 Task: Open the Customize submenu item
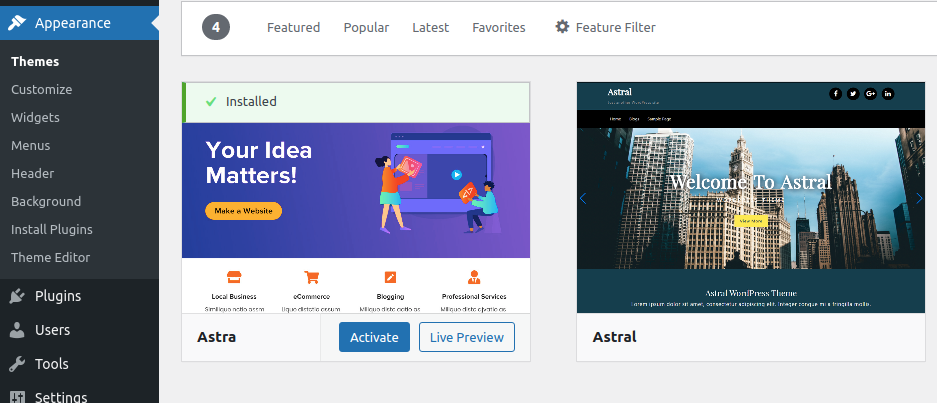coord(41,90)
